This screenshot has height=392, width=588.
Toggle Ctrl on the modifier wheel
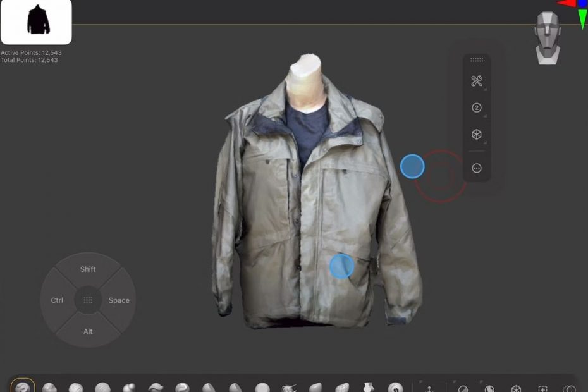(57, 300)
